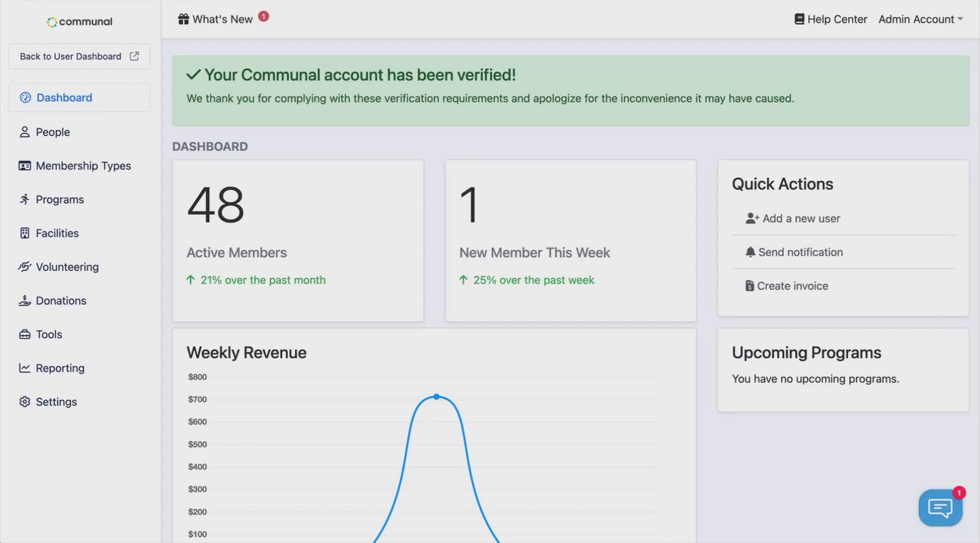Click the Reporting chart icon
The width and height of the screenshot is (980, 543).
tap(25, 368)
